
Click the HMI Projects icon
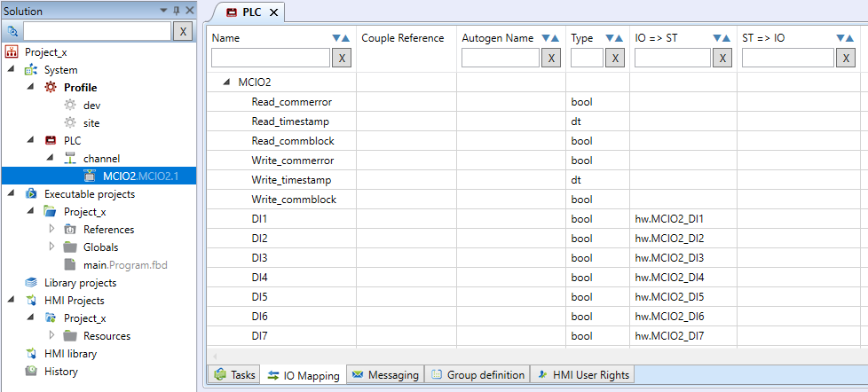31,301
